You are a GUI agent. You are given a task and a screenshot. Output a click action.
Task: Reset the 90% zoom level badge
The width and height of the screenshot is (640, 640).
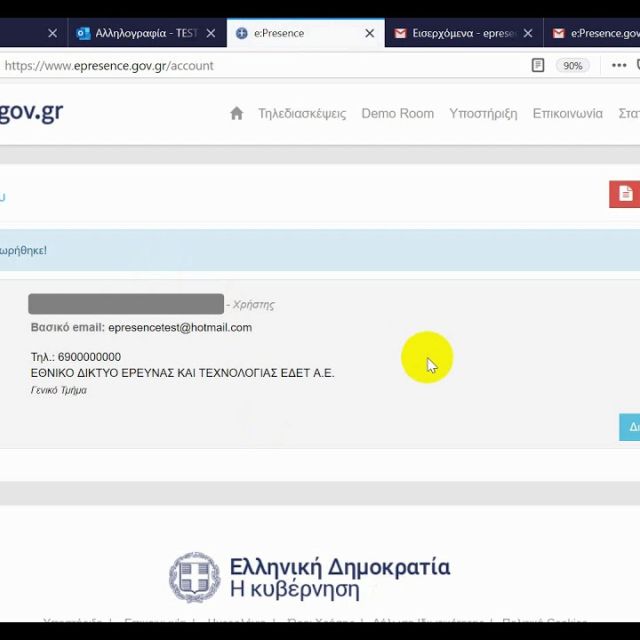(573, 66)
